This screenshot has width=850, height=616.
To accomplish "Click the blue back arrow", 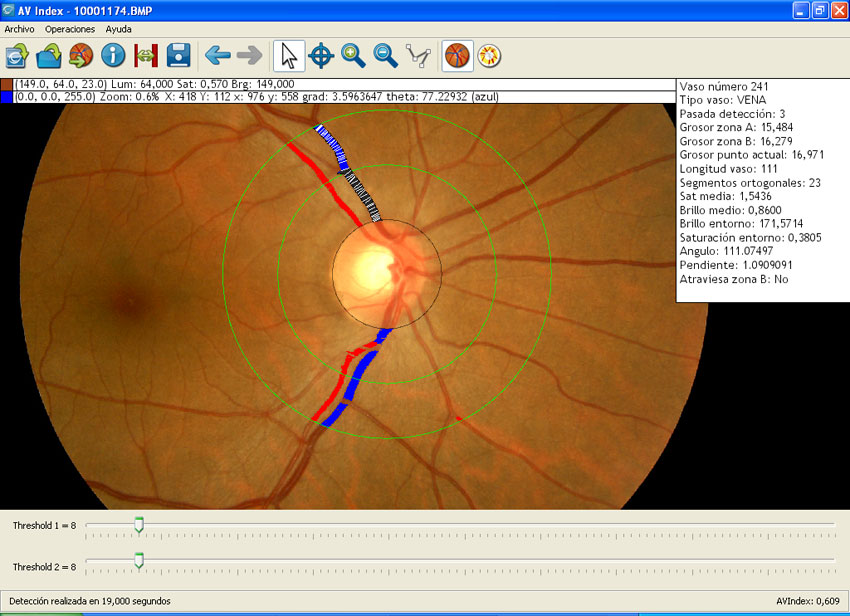I will pos(217,55).
